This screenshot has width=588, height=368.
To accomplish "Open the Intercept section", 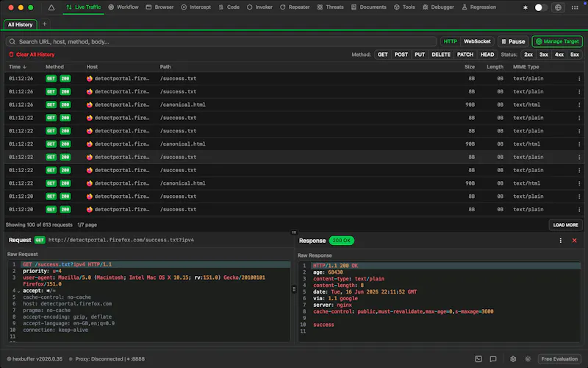I will click(196, 7).
